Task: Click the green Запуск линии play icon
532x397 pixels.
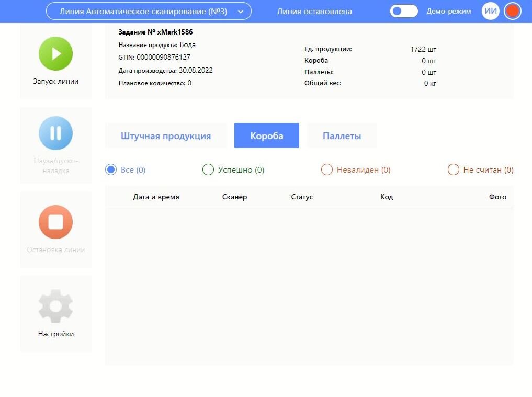Action: (x=55, y=53)
